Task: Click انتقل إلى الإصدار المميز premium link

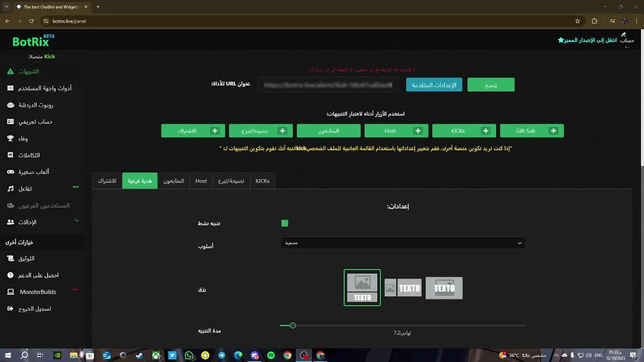Action: click(587, 40)
